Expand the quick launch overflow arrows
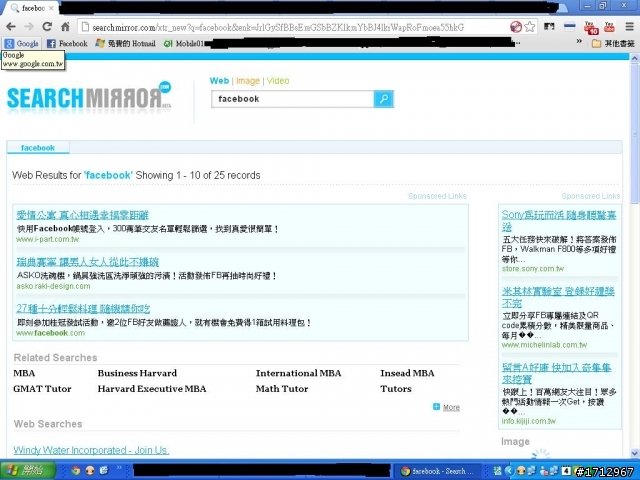 (119, 468)
